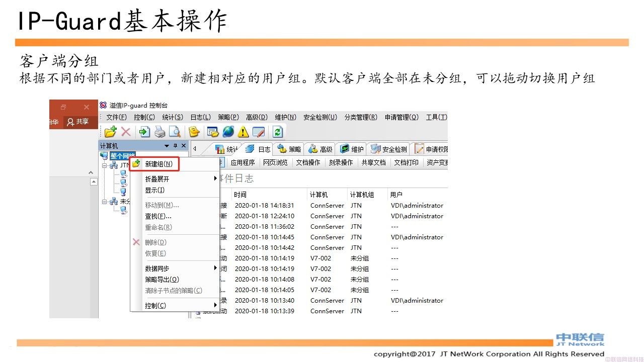
Task: Sort by the 时间 column header
Action: 269,195
